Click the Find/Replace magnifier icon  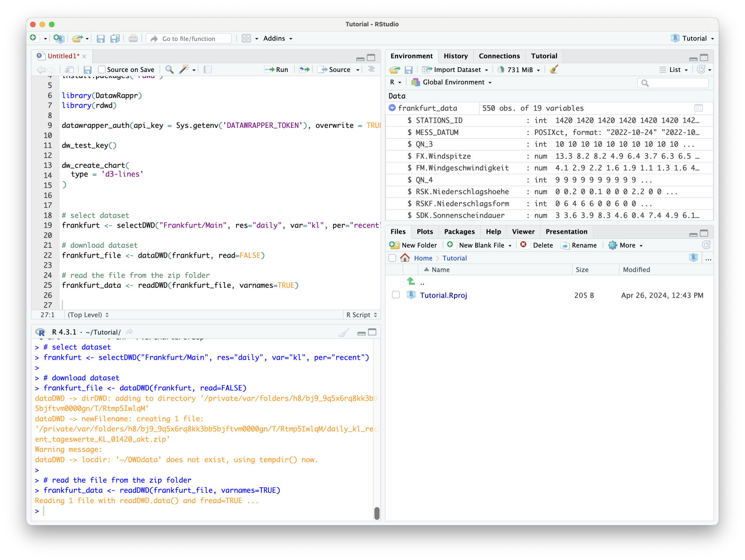pos(170,70)
